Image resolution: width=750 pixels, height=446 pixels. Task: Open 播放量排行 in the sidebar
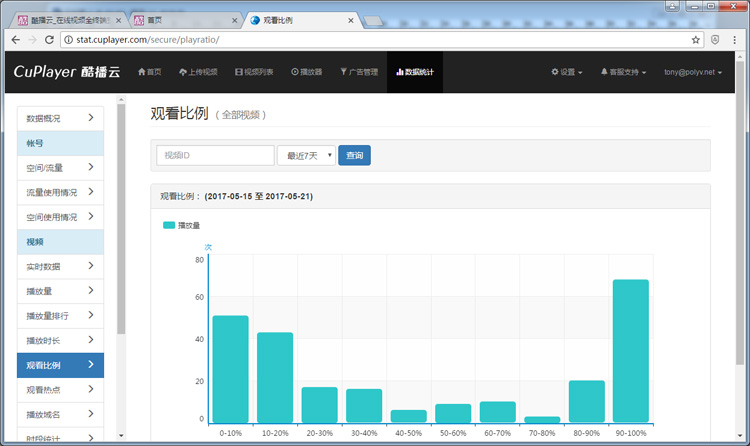[60, 316]
